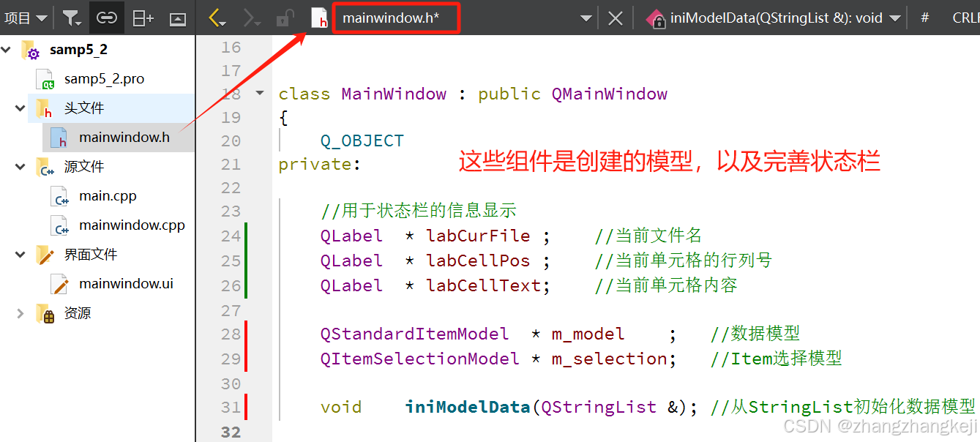This screenshot has height=442, width=980.
Task: Place cursor on labCellPos declaration
Action: [x=478, y=261]
